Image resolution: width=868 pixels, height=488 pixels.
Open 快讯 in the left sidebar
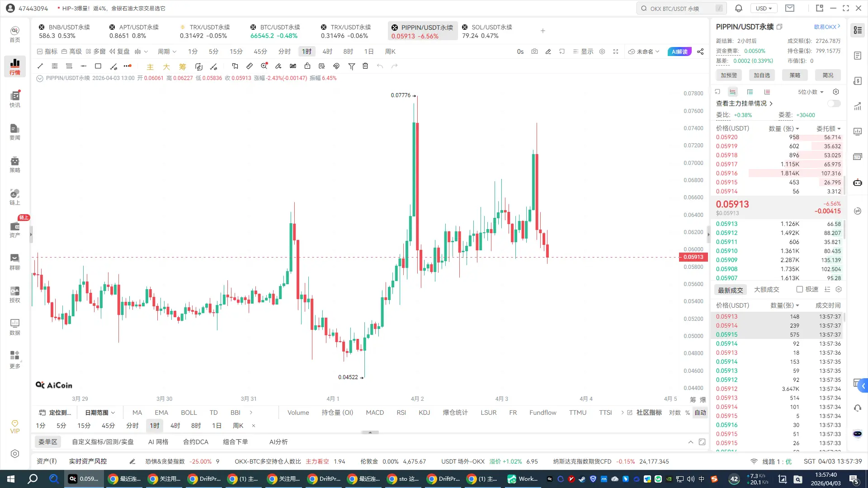pyautogui.click(x=15, y=99)
